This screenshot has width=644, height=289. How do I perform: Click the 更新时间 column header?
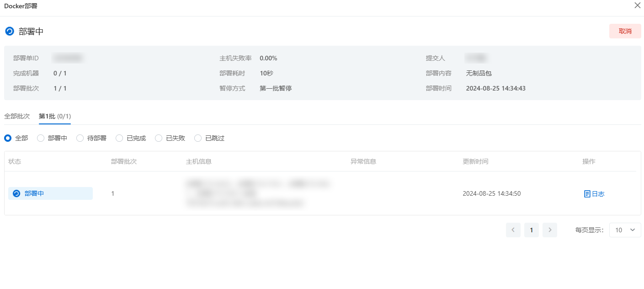coord(475,161)
